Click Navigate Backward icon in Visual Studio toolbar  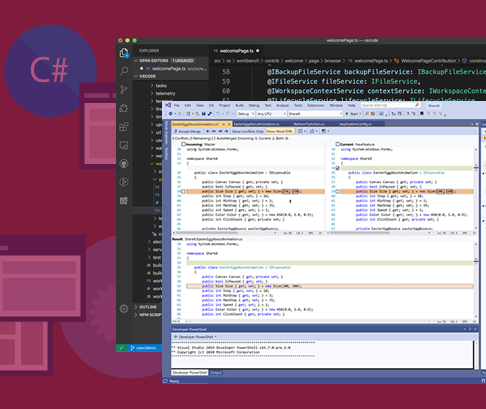coord(170,114)
